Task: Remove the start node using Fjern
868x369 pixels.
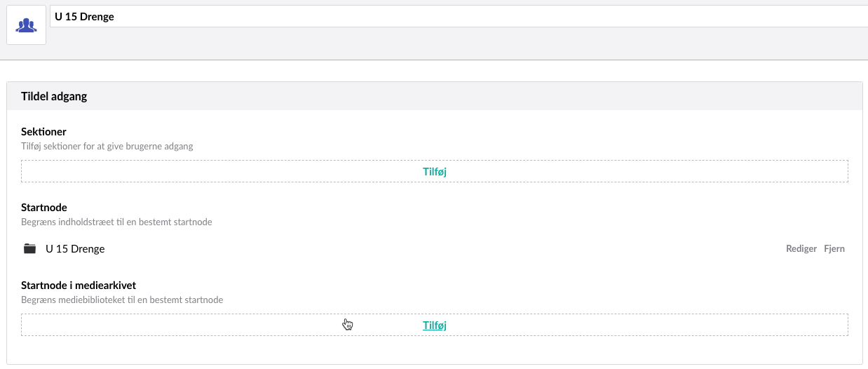Action: [x=834, y=248]
